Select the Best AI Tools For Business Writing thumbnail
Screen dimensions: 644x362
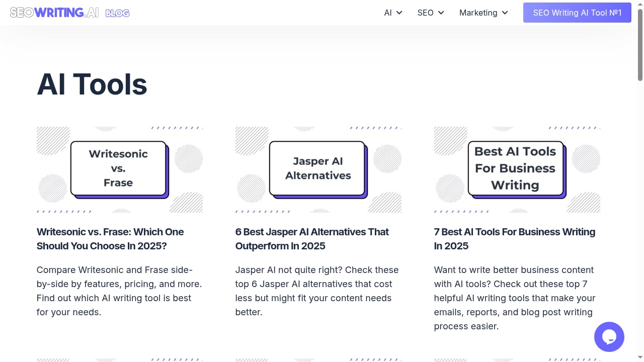pos(517,169)
